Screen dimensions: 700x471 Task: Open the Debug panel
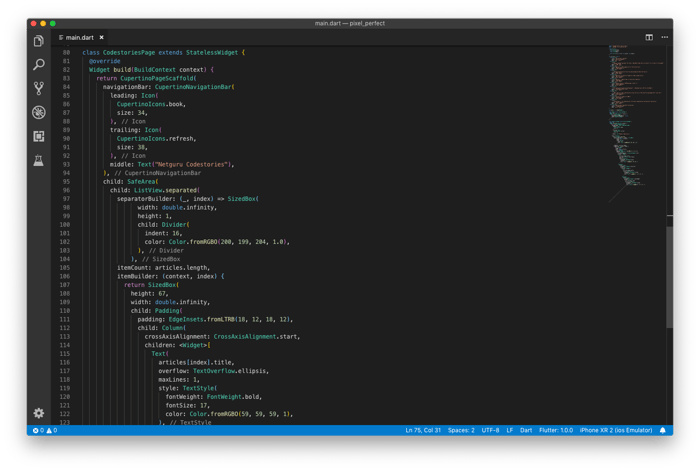(39, 113)
